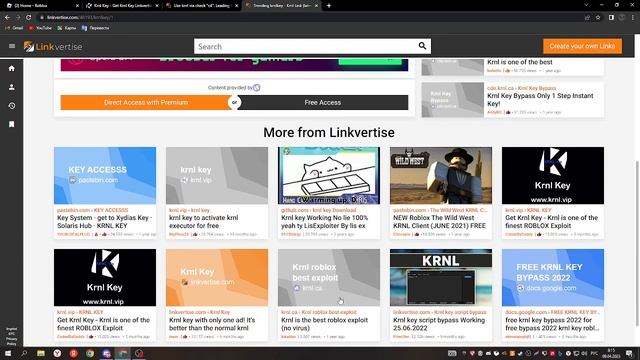Viewport: 640px width, 360px height.
Task: Click the browser forward arrow
Action: tap(18, 18)
